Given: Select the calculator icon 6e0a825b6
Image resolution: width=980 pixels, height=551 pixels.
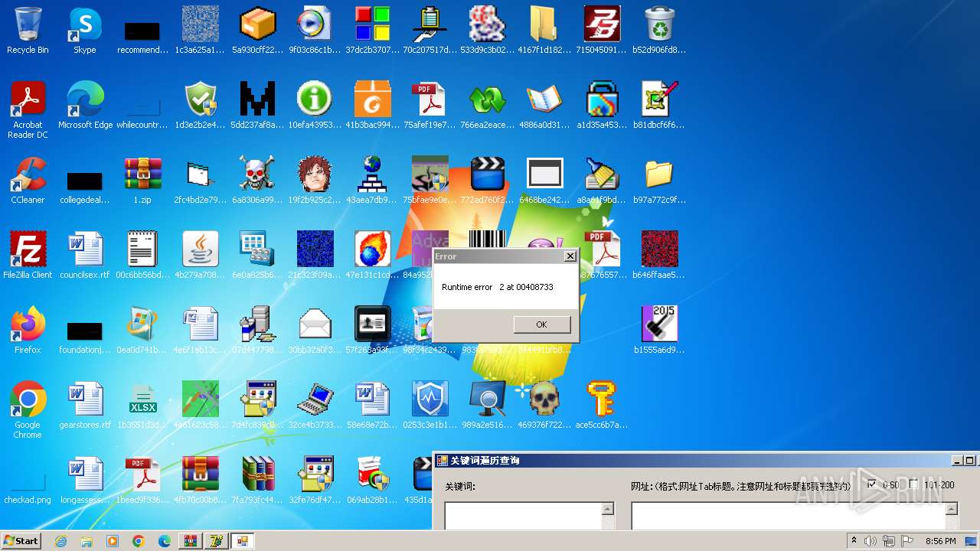Looking at the screenshot, I should click(257, 256).
